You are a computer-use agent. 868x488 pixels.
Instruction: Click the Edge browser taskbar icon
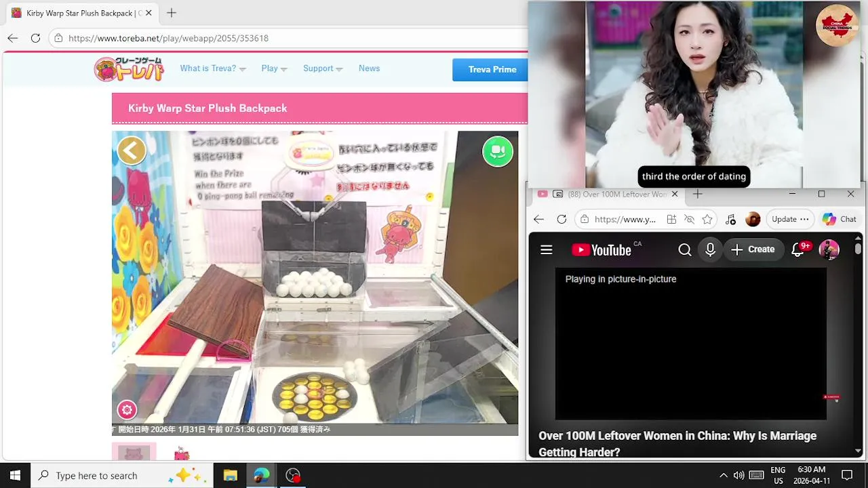coord(261,475)
